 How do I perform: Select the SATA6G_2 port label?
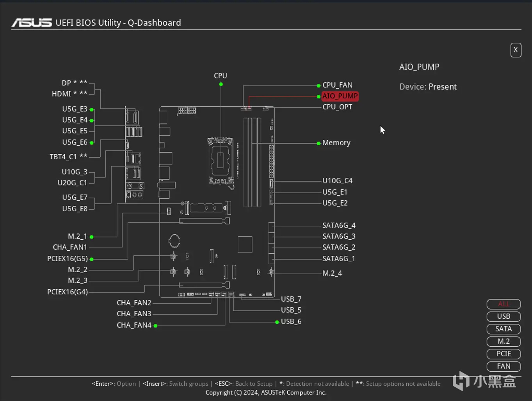[339, 247]
